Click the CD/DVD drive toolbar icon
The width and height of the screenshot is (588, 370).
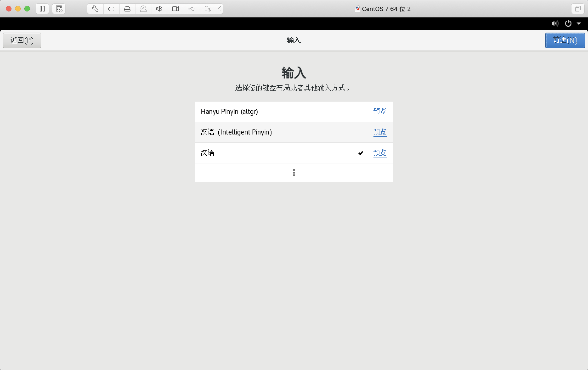click(x=143, y=9)
